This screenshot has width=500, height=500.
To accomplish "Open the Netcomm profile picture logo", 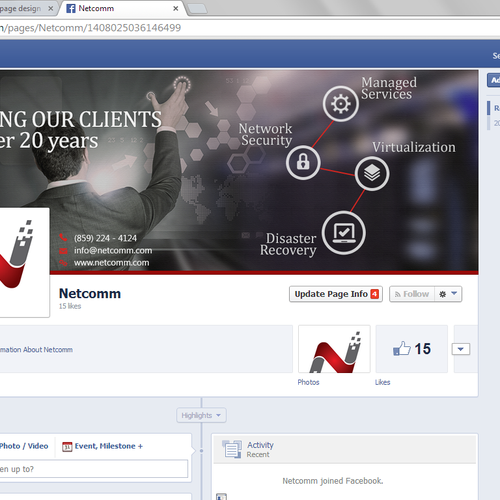I will pos(24,262).
